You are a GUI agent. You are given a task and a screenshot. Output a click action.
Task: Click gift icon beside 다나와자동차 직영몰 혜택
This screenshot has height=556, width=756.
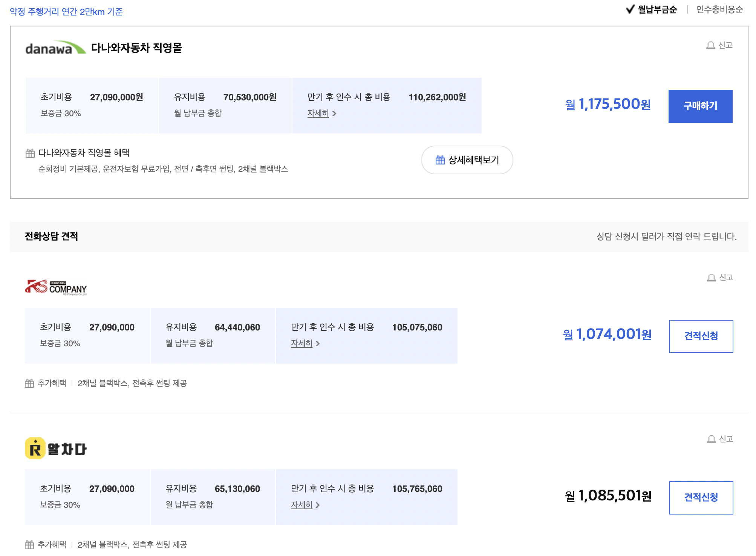[x=30, y=153]
